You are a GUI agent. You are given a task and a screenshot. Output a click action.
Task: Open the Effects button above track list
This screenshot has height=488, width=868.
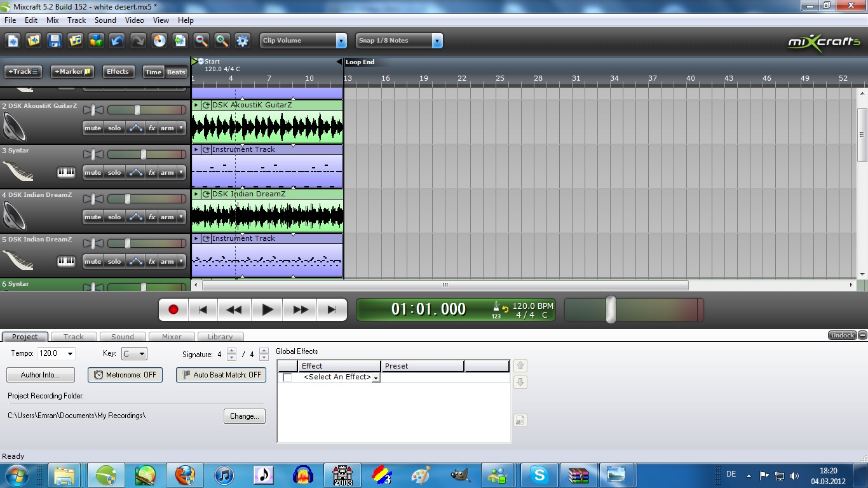click(x=118, y=72)
